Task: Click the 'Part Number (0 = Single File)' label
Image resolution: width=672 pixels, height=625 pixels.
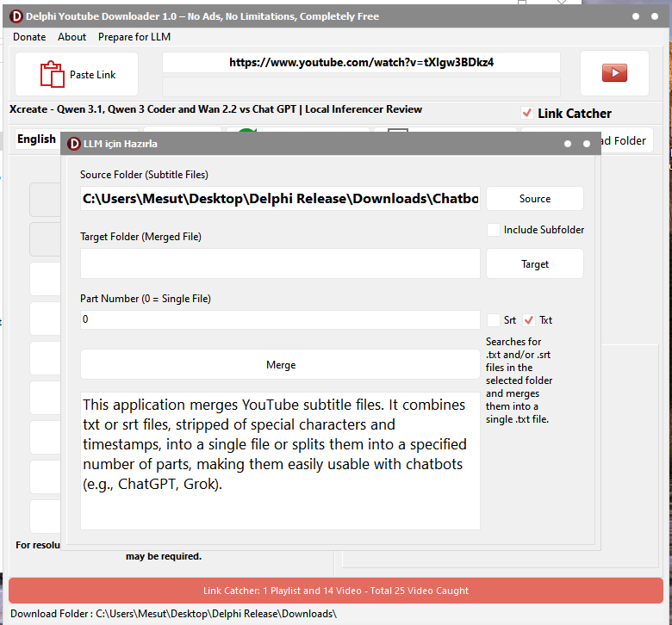Action: (x=146, y=298)
